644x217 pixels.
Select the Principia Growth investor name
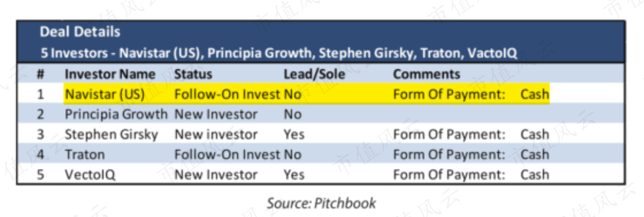coord(116,114)
